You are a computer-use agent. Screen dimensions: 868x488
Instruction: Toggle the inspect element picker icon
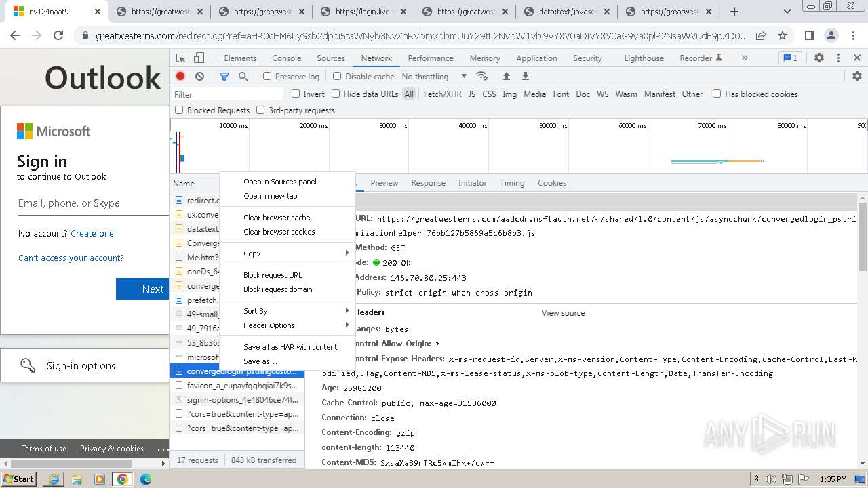pyautogui.click(x=180, y=58)
